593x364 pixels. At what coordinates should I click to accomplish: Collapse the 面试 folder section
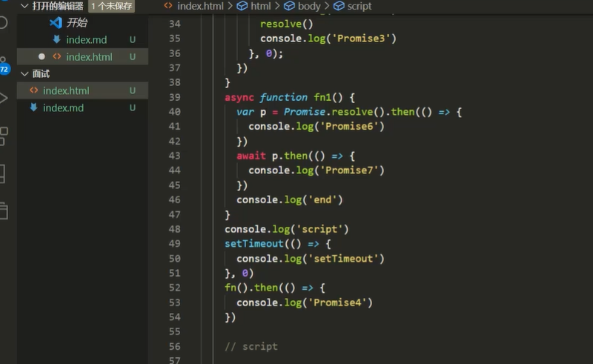24,74
